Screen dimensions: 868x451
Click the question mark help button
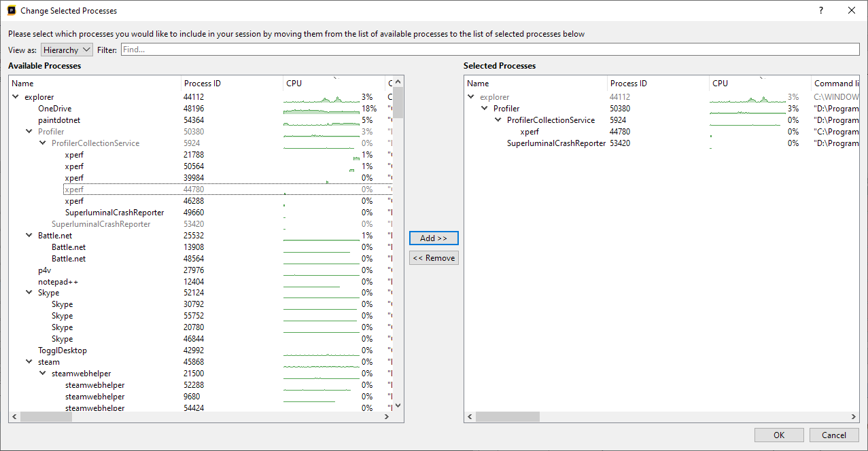[x=821, y=11]
